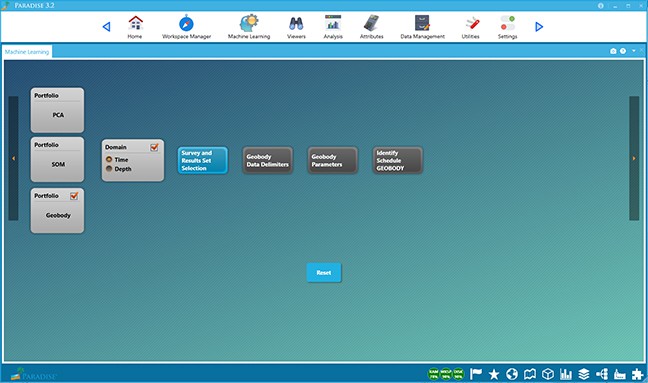Select the Time radio button
This screenshot has height=383, width=648.
(x=109, y=159)
